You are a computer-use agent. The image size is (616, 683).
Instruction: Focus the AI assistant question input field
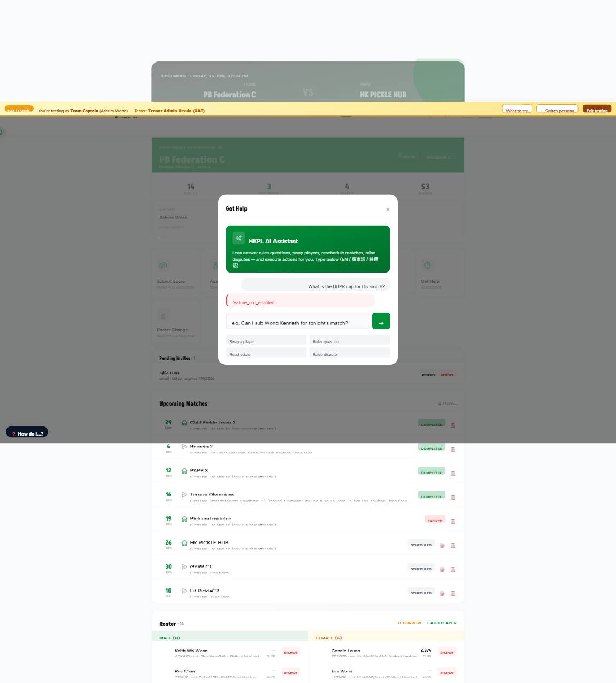coord(297,321)
